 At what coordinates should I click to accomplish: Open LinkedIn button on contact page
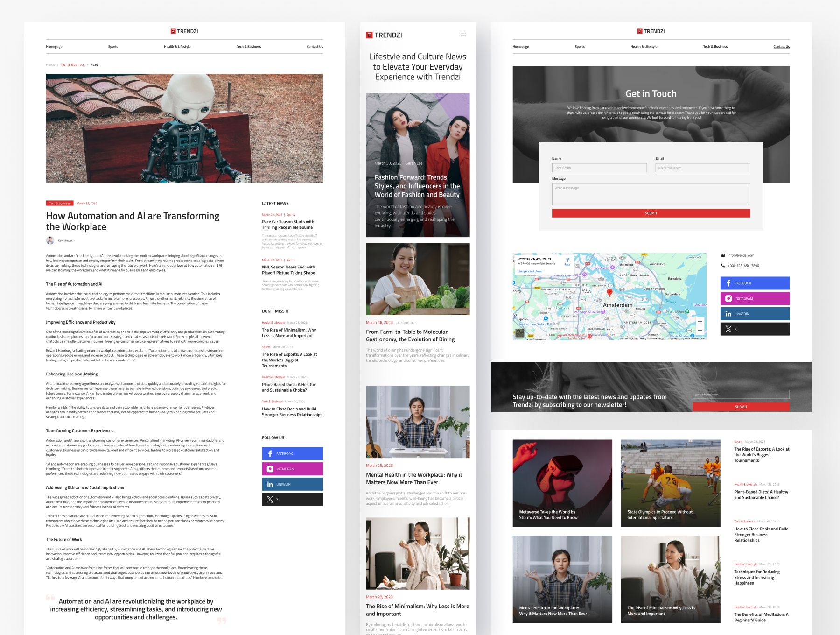755,314
